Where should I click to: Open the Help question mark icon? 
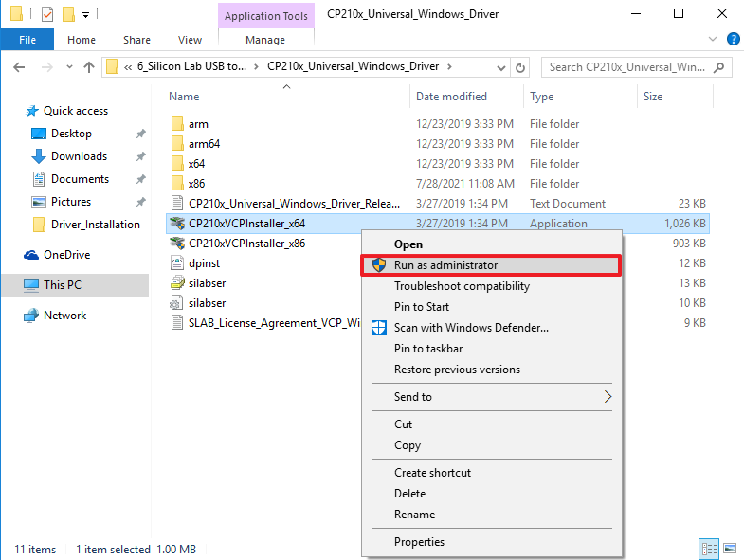[733, 39]
